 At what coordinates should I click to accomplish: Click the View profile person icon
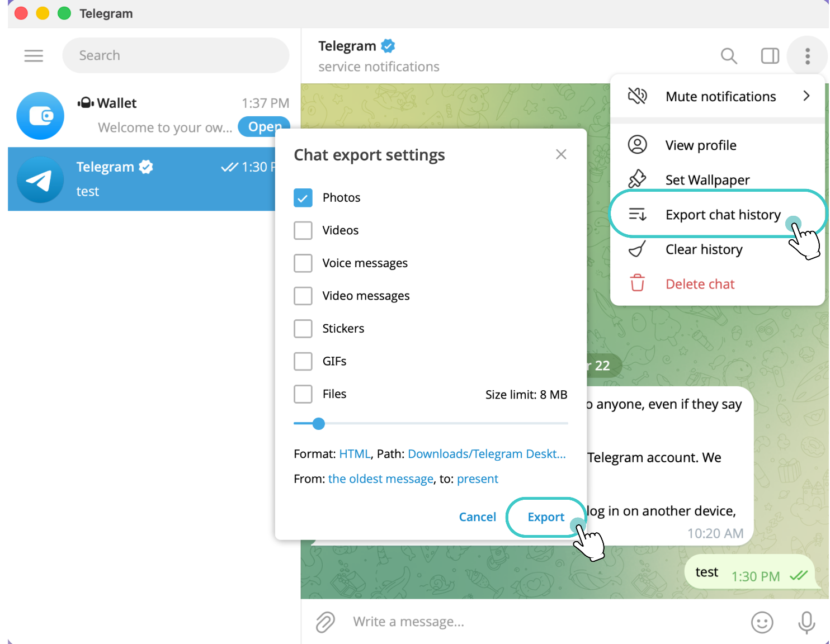[x=637, y=145]
